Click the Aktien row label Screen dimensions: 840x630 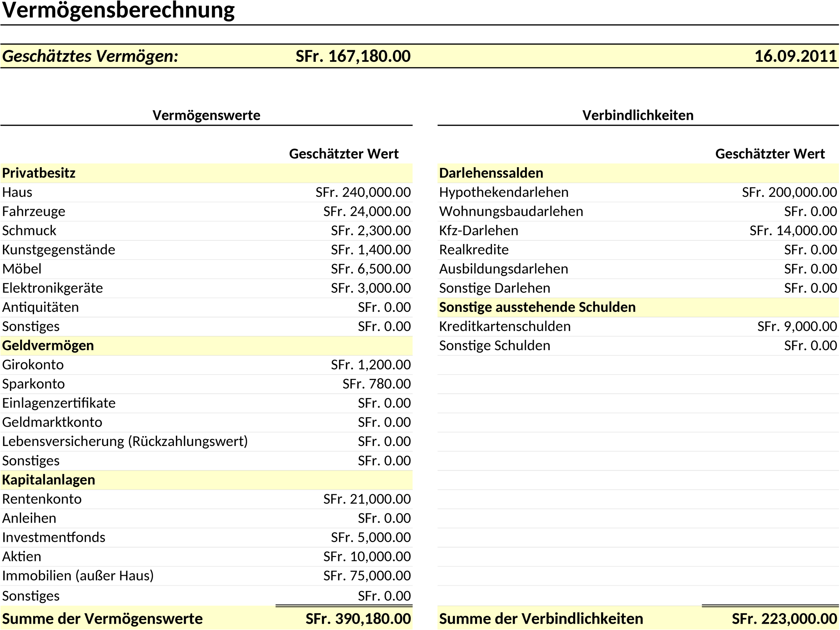pos(21,557)
